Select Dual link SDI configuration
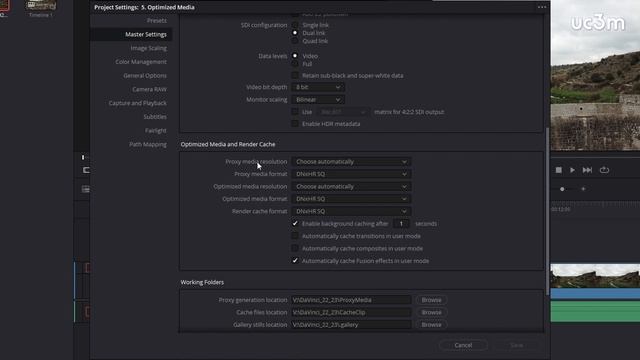Screen dimensions: 640x360 click(x=295, y=33)
